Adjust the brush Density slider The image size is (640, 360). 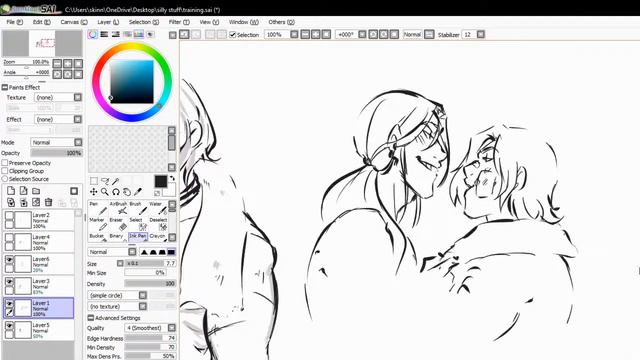point(150,283)
